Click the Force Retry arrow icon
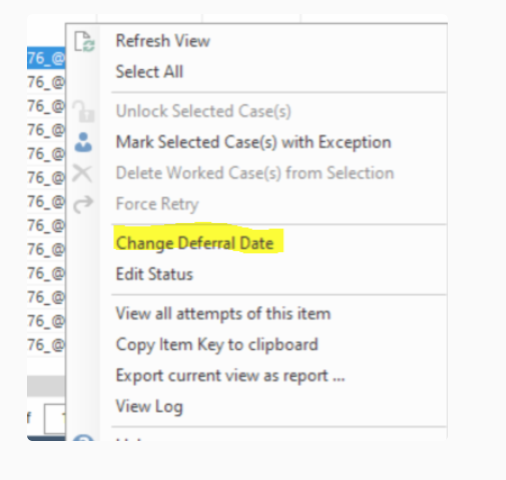The height and width of the screenshot is (480, 506). point(83,204)
